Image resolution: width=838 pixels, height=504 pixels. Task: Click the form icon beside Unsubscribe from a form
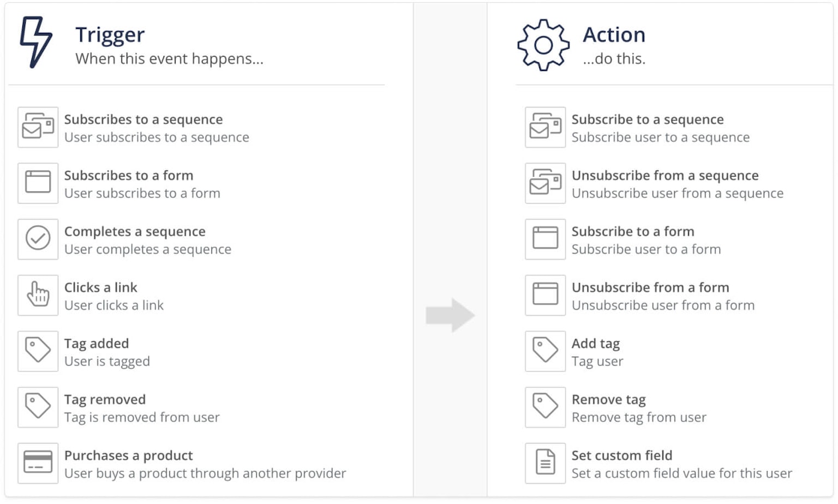click(544, 295)
